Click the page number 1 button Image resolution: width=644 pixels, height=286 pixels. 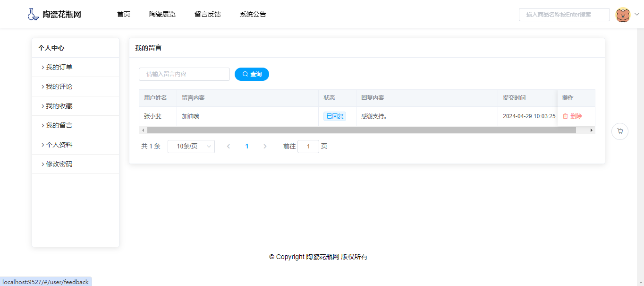[x=247, y=147]
